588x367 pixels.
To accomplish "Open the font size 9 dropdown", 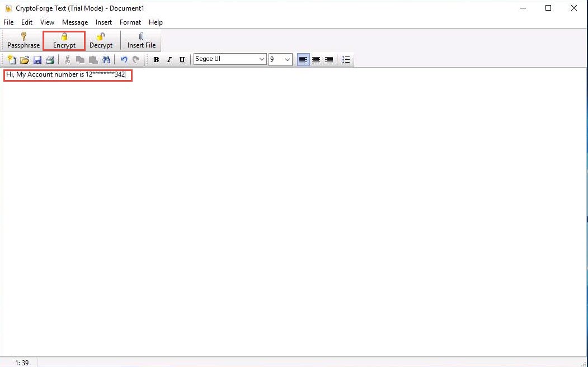I will point(288,60).
